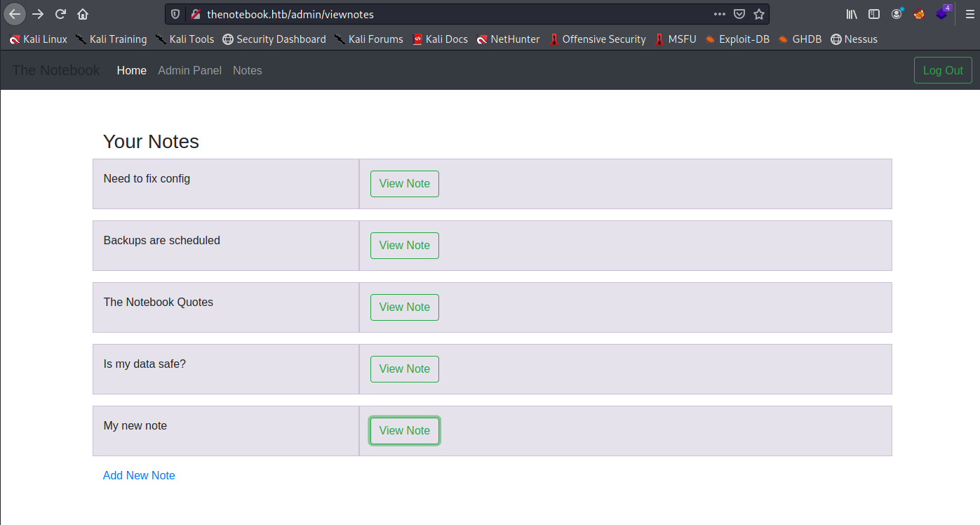Click the 'My new note' note title

pos(135,425)
